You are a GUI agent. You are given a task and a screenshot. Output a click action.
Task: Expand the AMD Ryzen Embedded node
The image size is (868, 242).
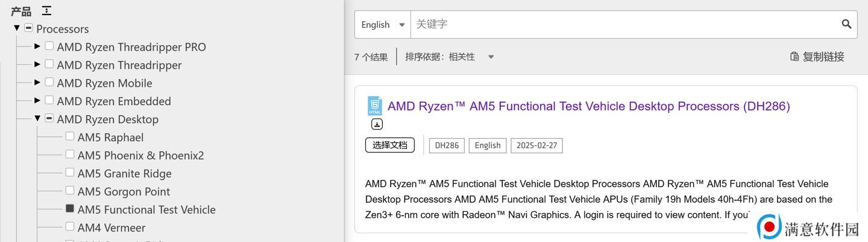tap(37, 100)
